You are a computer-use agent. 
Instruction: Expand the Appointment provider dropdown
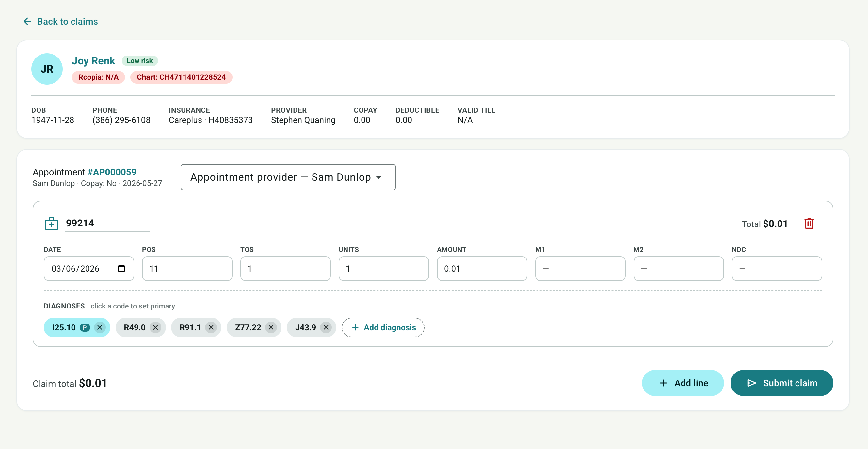tap(288, 177)
